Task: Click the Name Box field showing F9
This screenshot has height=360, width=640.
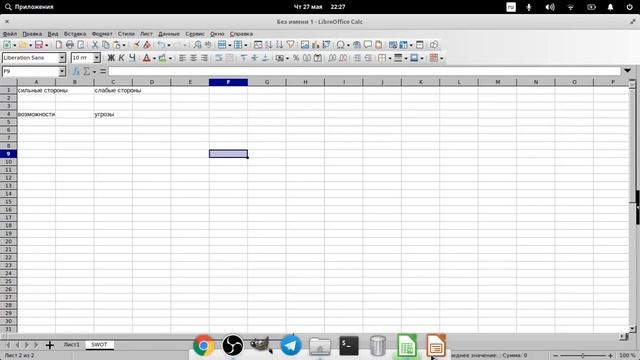Action: pyautogui.click(x=31, y=71)
